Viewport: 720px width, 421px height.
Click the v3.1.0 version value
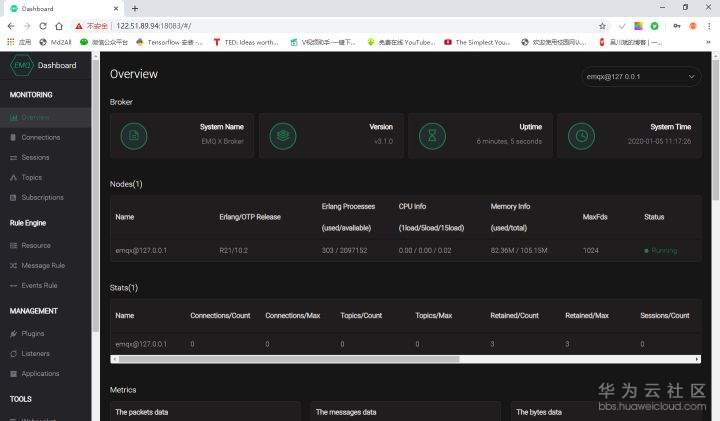tap(383, 141)
